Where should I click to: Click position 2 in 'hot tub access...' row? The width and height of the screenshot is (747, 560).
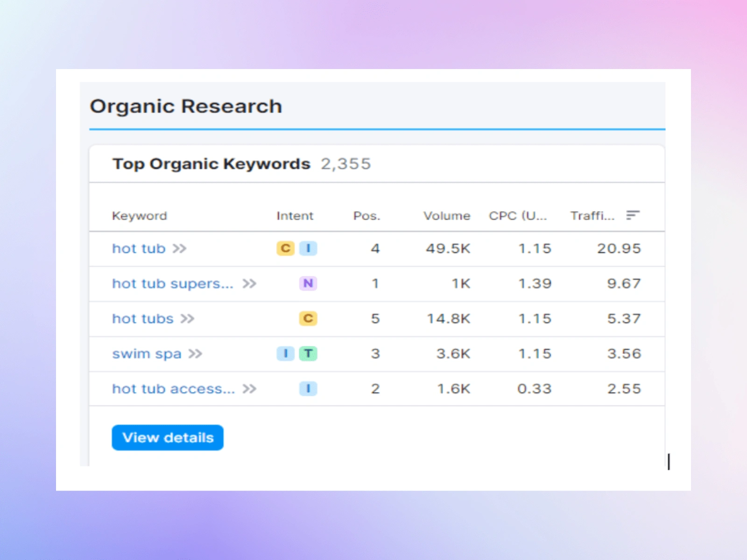(x=375, y=389)
